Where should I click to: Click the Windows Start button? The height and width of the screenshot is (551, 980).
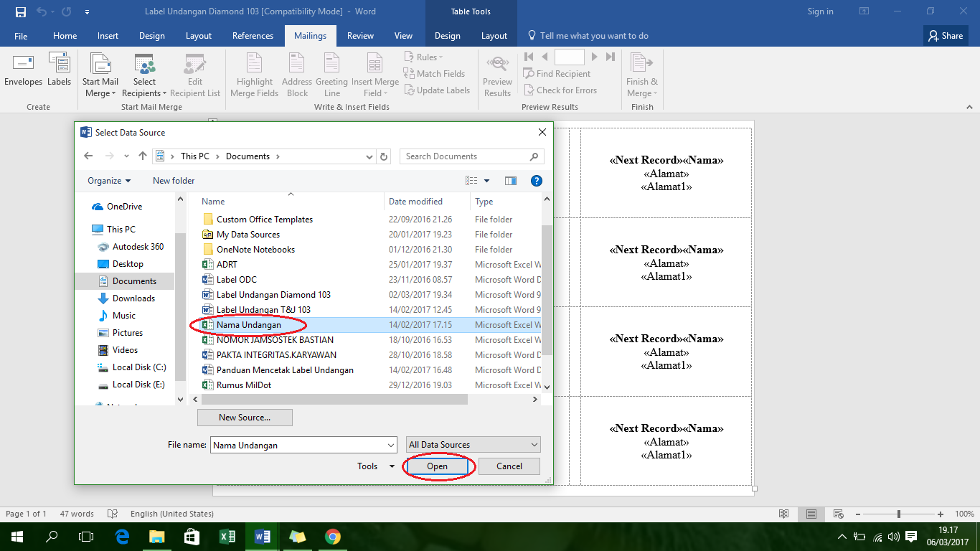[x=17, y=536]
